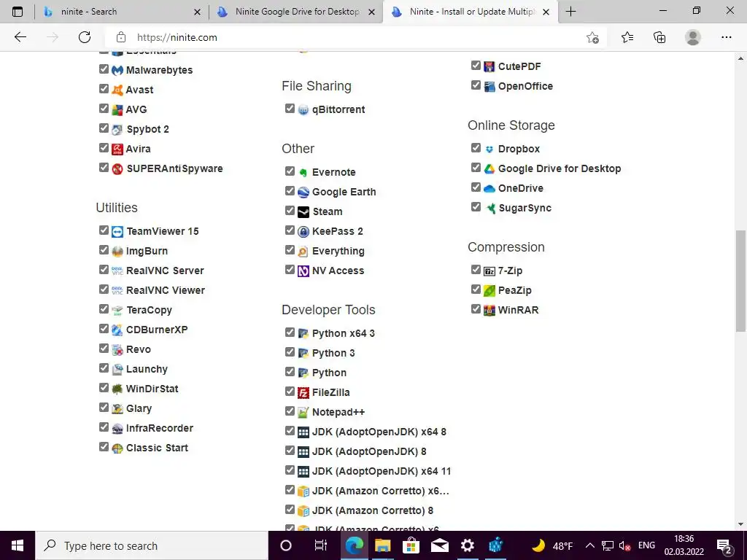This screenshot has width=747, height=560.
Task: Click the InfraRecorder label
Action: [160, 428]
